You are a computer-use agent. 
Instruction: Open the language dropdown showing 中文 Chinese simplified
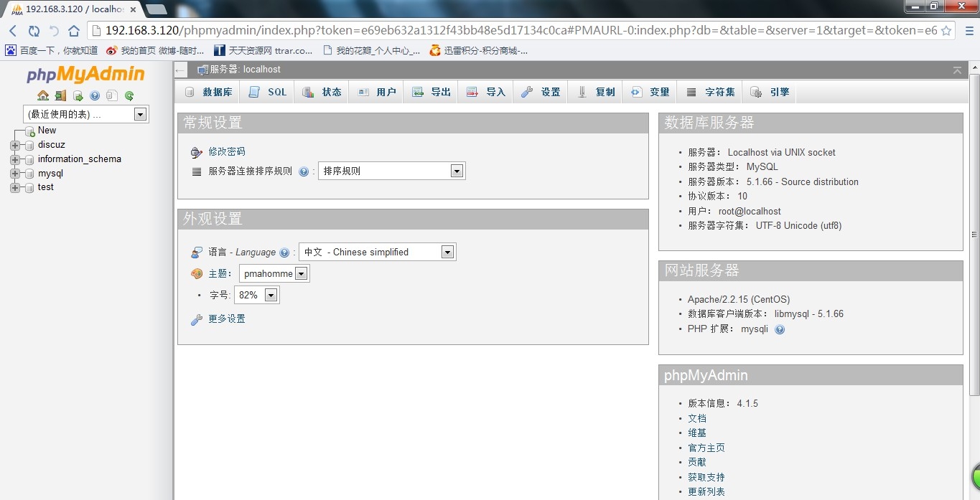pyautogui.click(x=378, y=252)
